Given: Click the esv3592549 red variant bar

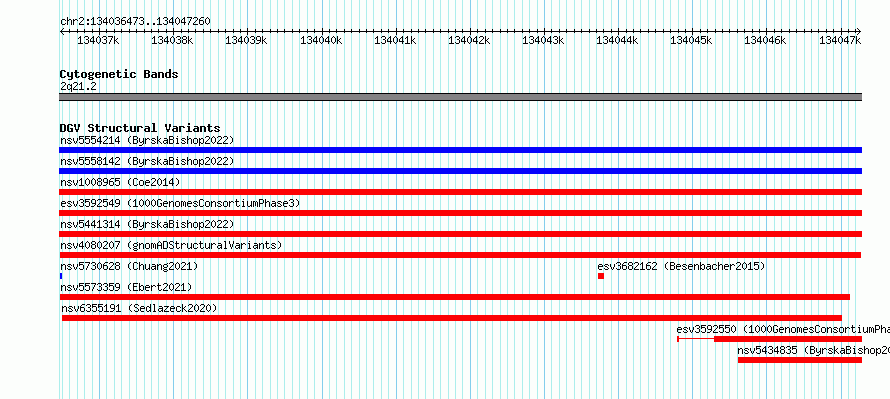Looking at the screenshot, I should pos(460,213).
